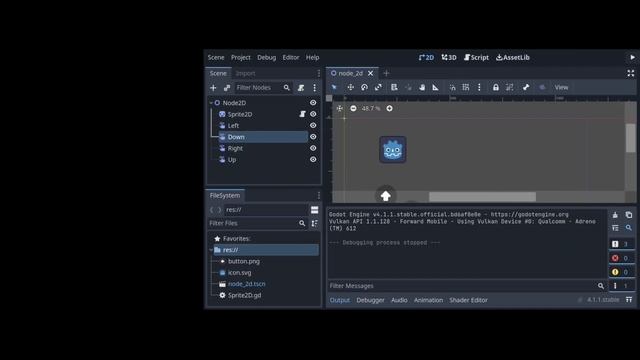Image resolution: width=640 pixels, height=360 pixels.
Task: Toggle grid snap in viewport toolbar
Action: (x=466, y=87)
